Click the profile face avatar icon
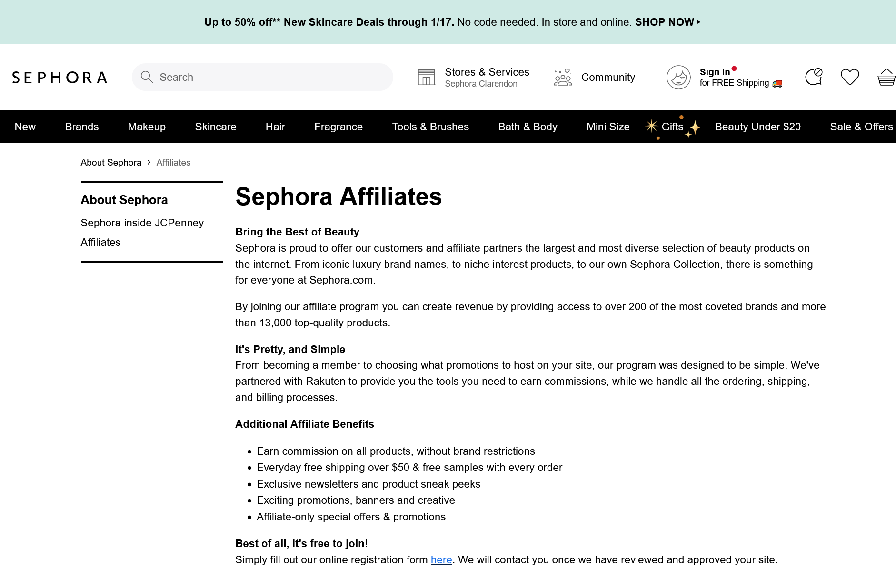This screenshot has height=588, width=896. (678, 77)
